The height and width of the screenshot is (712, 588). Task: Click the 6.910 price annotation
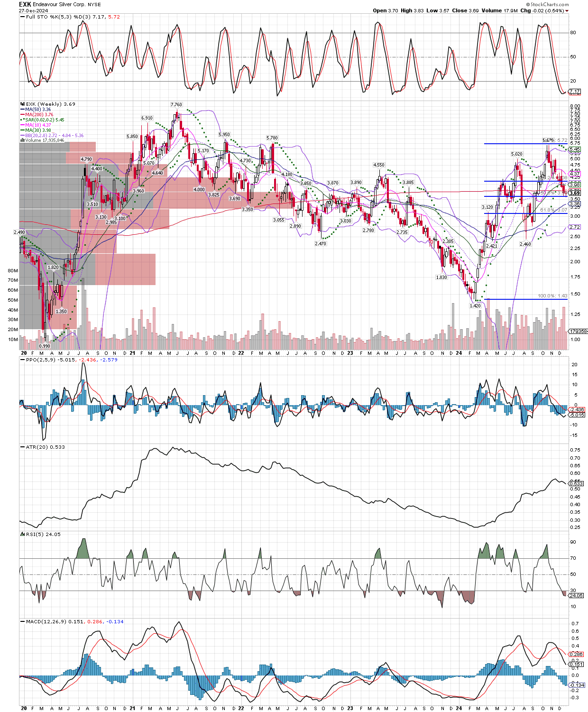tap(147, 118)
